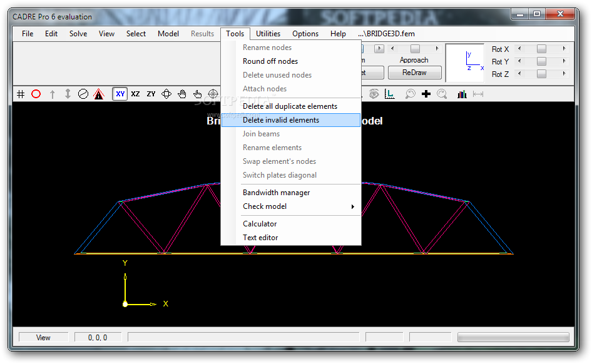Screen dimensions: 592x364
Task: Open the Options menu
Action: click(305, 34)
